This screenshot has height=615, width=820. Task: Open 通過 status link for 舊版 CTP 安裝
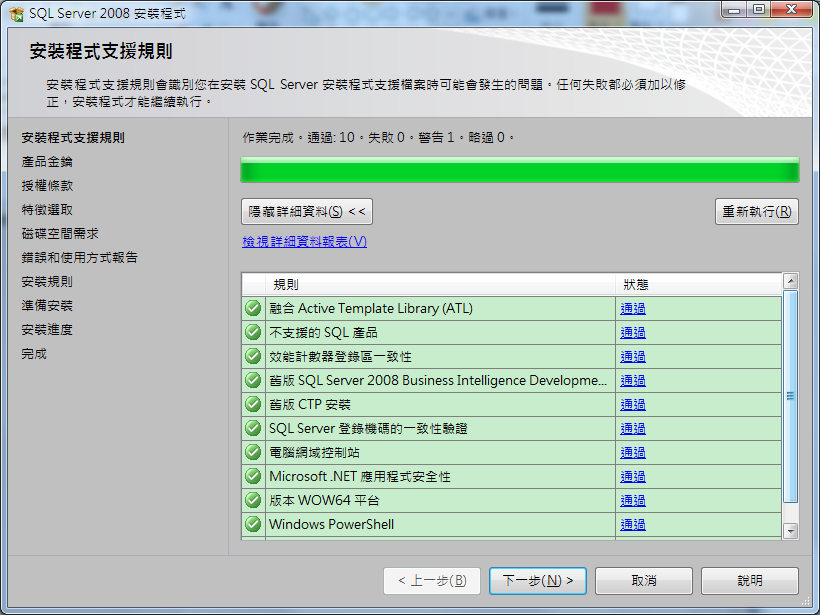tap(633, 404)
